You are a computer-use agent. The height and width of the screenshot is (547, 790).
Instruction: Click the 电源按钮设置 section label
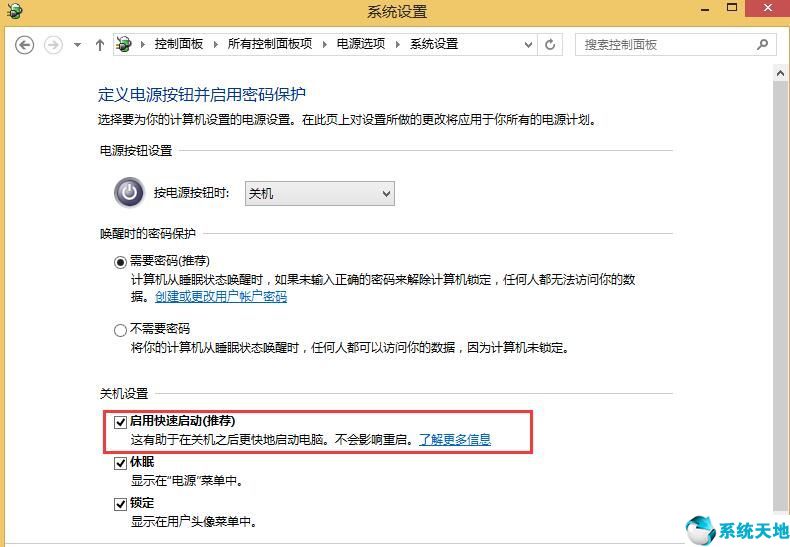click(136, 151)
